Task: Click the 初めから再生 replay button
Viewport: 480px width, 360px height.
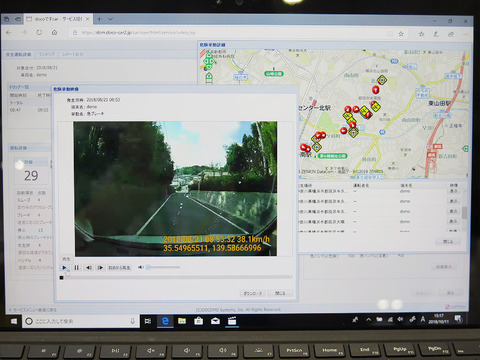Action: [x=119, y=267]
